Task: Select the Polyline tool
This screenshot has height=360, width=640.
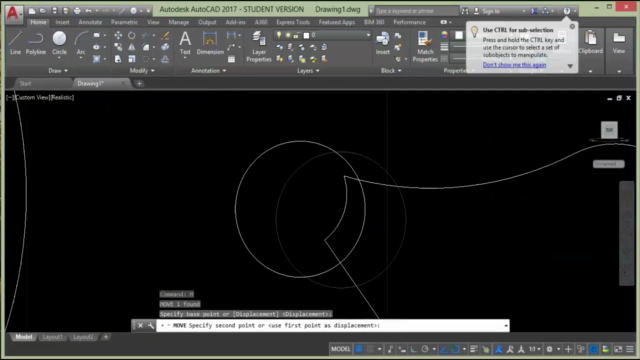Action: coord(36,43)
